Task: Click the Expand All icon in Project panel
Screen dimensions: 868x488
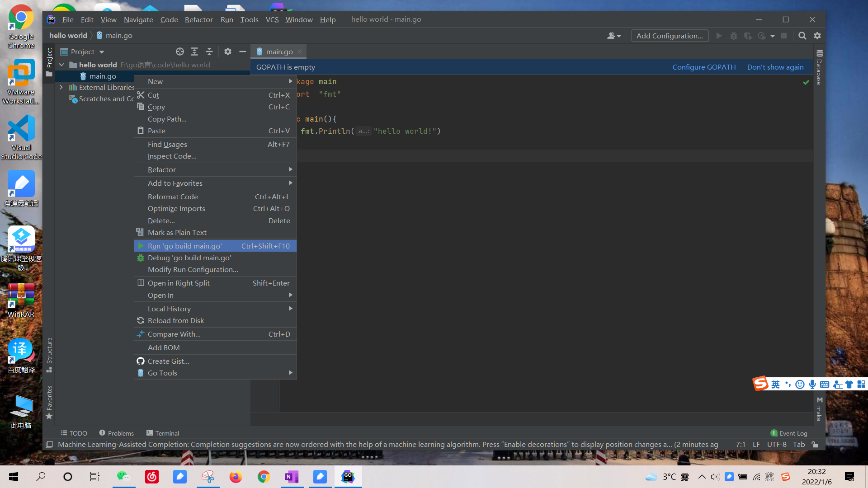Action: pos(194,52)
